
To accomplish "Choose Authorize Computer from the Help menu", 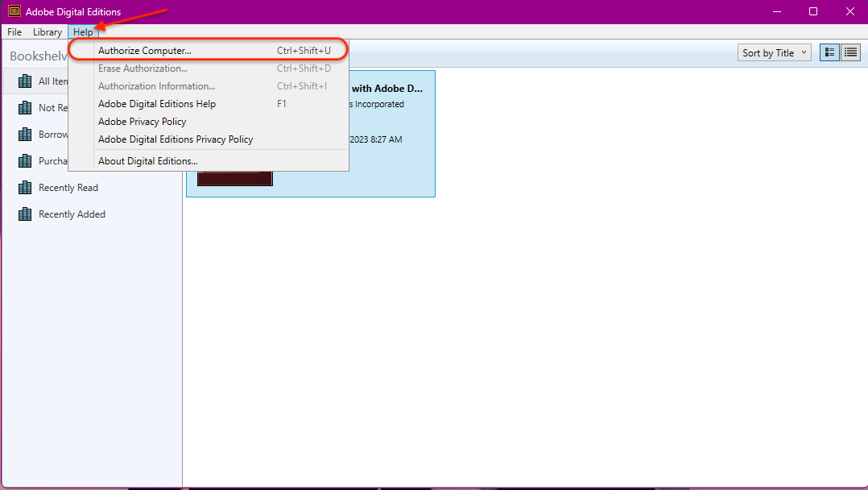I will 208,51.
